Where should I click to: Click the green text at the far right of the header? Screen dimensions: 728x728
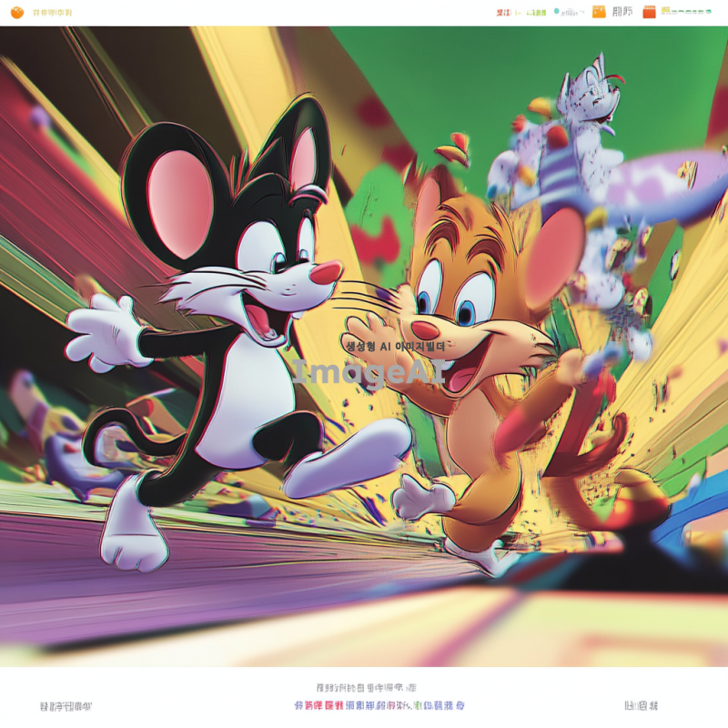pos(686,12)
